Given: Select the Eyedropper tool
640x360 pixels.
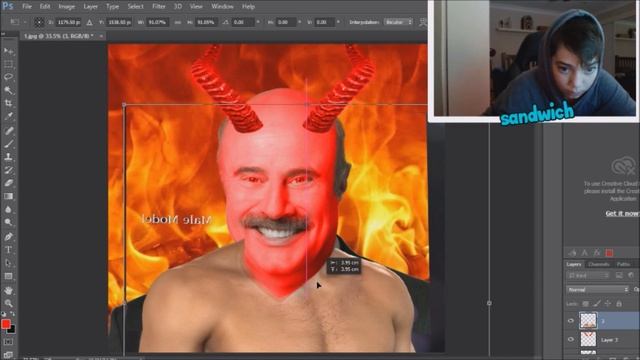Looking at the screenshot, I should click(x=8, y=117).
